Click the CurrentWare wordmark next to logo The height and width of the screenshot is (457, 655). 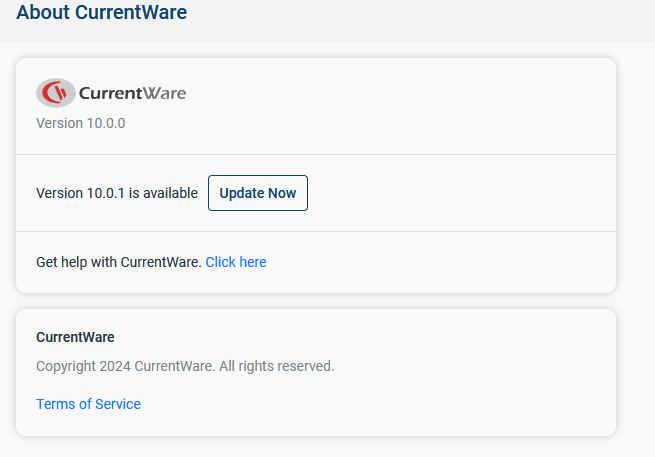(x=132, y=93)
